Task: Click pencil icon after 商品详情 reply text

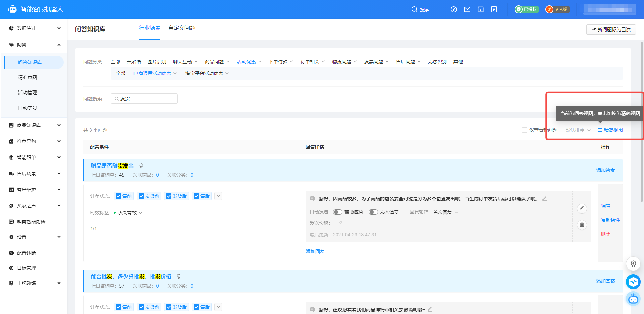Action: [430, 309]
